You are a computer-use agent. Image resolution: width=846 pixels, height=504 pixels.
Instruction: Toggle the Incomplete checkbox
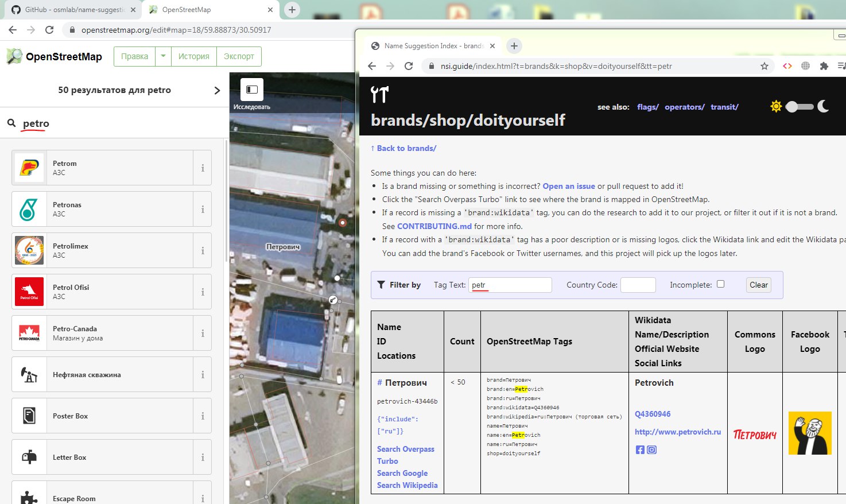click(720, 284)
